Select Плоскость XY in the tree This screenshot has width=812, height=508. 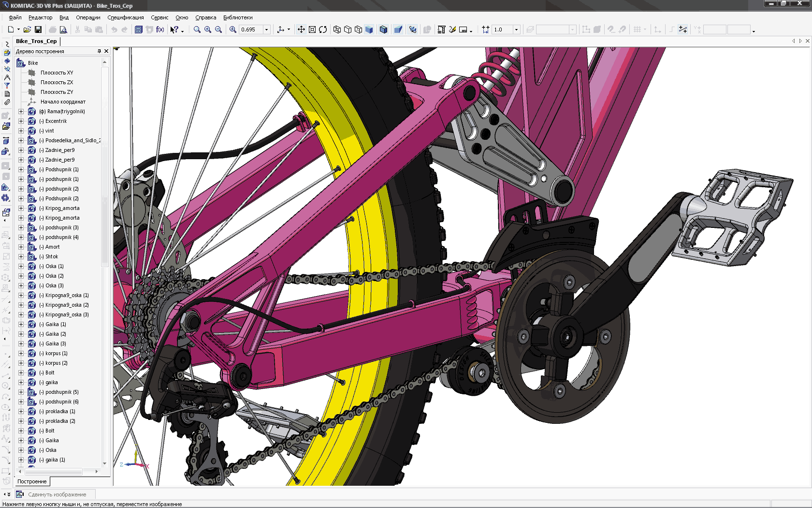57,73
